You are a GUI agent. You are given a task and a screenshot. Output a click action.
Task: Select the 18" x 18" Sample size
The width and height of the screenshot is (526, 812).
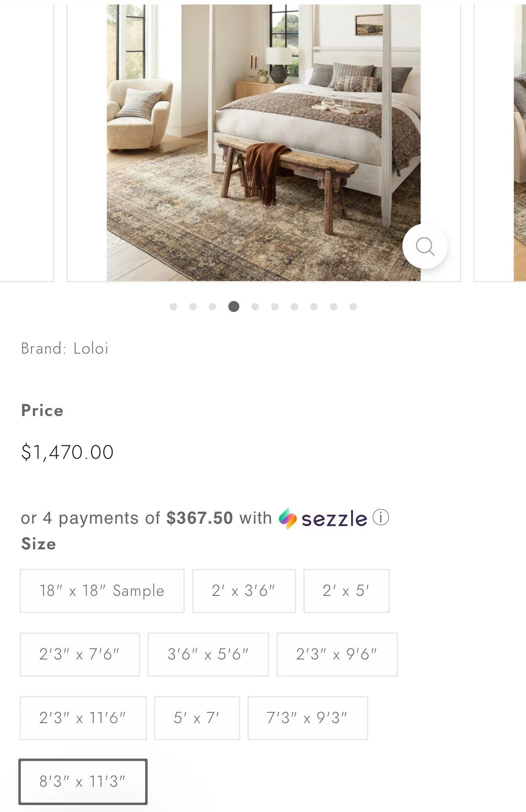tap(102, 590)
